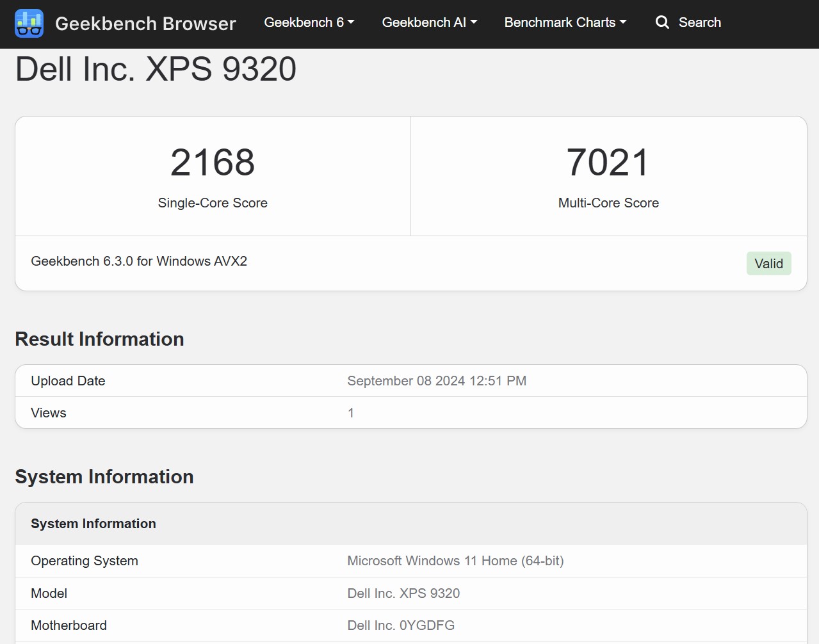Expand the Geekbench AI dropdown menu

coord(430,22)
